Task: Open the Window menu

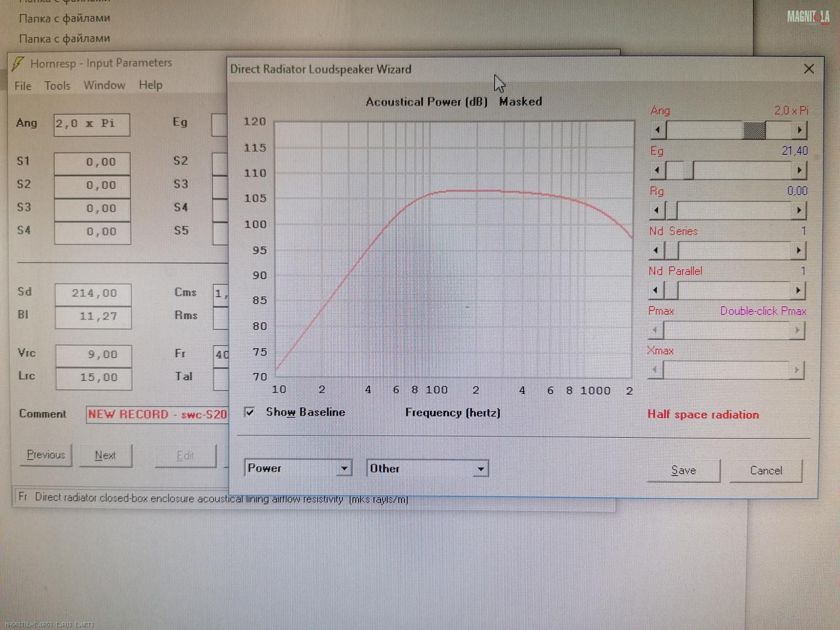Action: pos(104,85)
